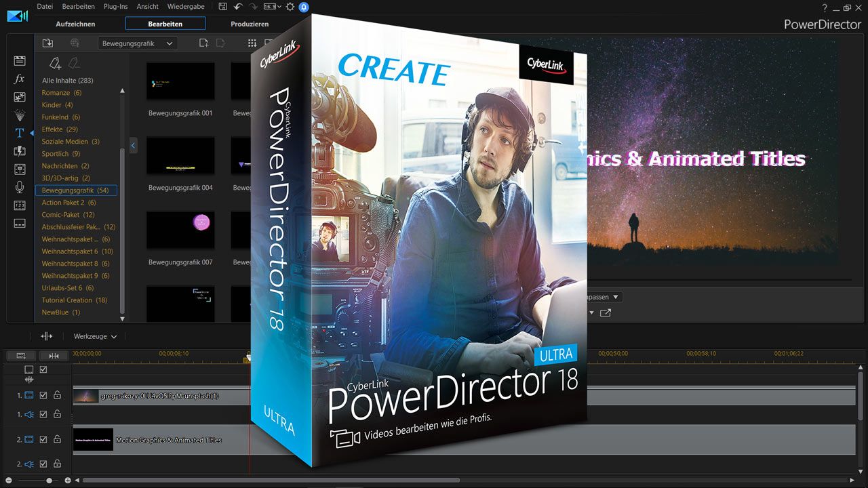This screenshot has height=488, width=868.
Task: Select the Bewegungsgrafik 004 thumbnail
Action: [x=180, y=156]
